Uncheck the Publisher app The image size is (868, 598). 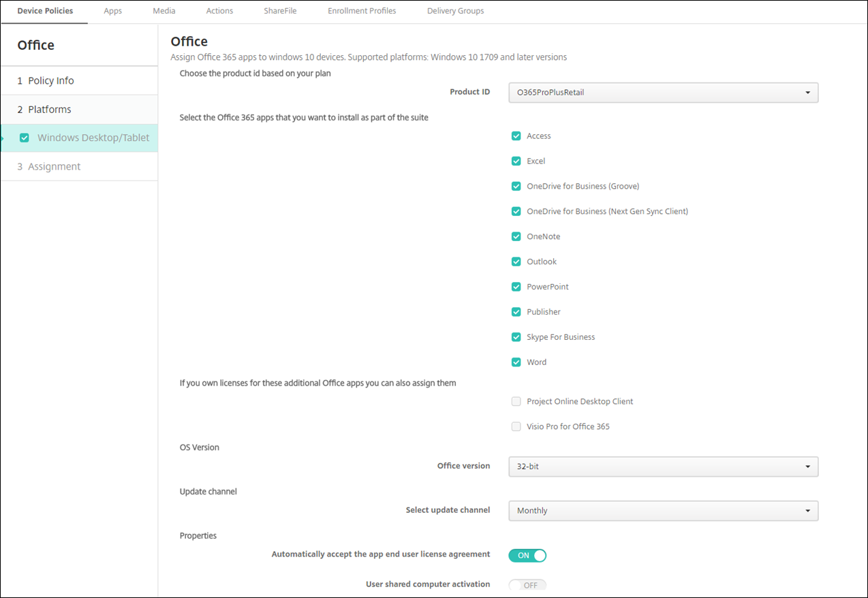point(516,312)
